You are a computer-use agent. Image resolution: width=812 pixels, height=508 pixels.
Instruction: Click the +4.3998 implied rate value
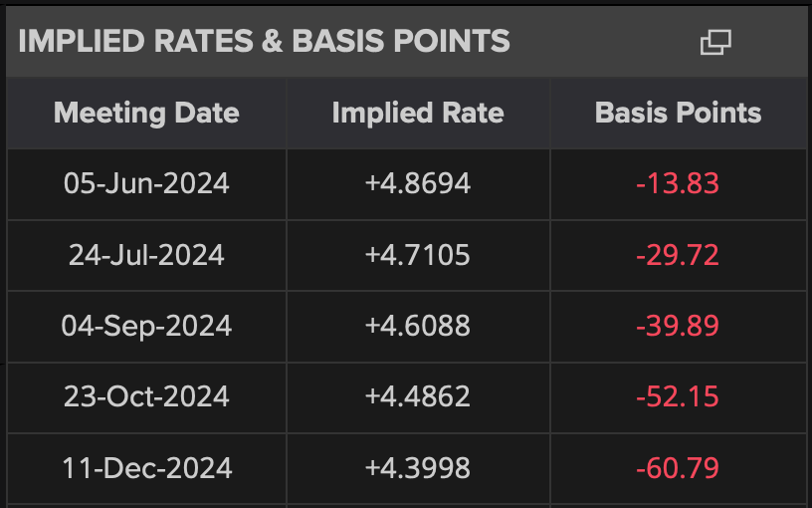[418, 467]
